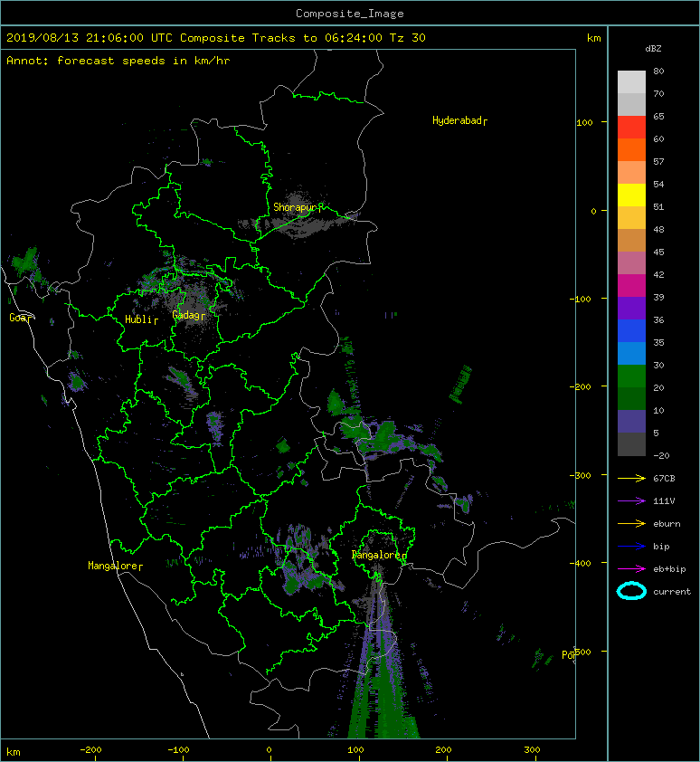
Task: Click the -300 tick label on vertical axis
Action: tap(581, 475)
